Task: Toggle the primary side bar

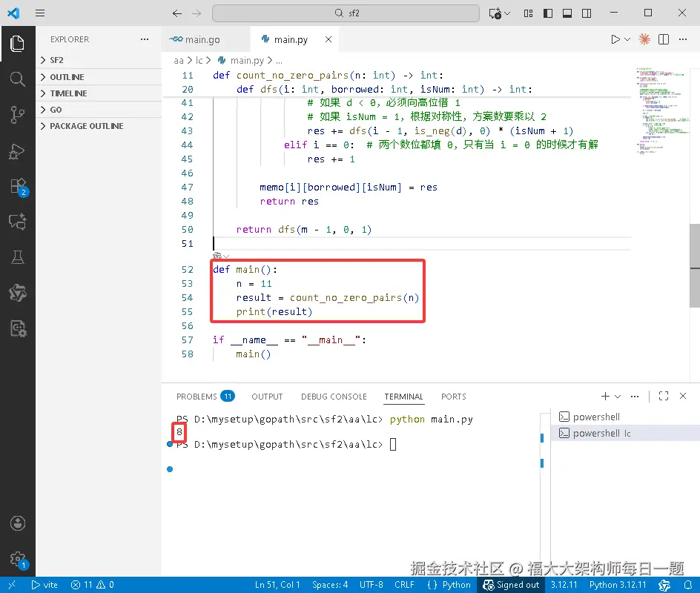Action: (548, 13)
